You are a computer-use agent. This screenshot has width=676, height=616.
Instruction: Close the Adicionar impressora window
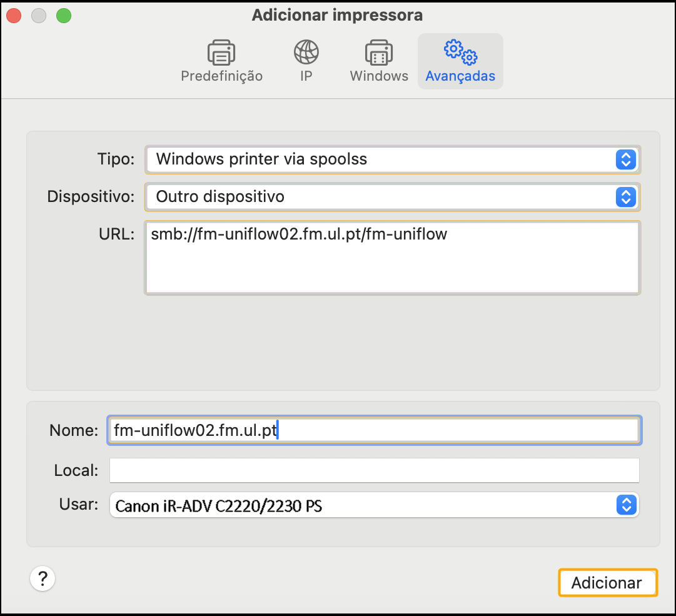point(14,16)
